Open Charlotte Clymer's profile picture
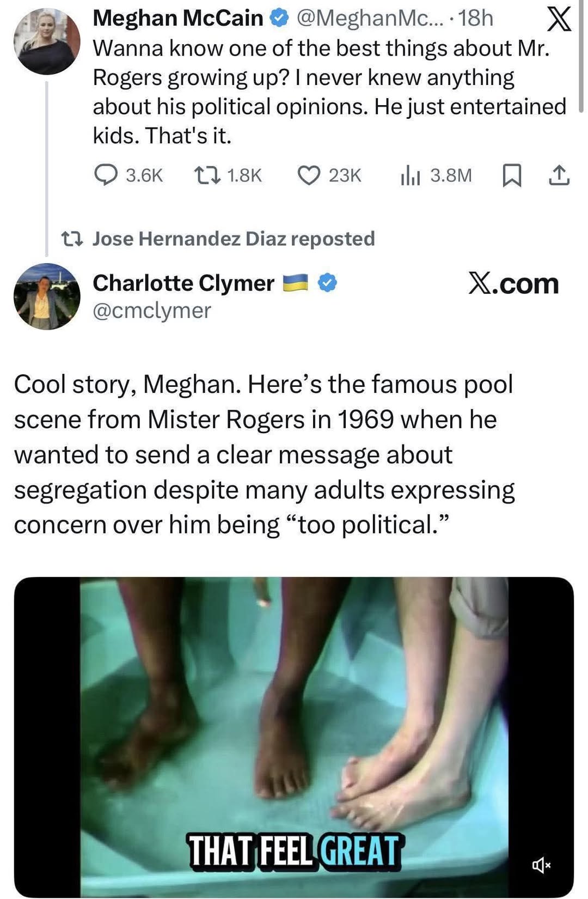588x899 pixels. tap(46, 297)
